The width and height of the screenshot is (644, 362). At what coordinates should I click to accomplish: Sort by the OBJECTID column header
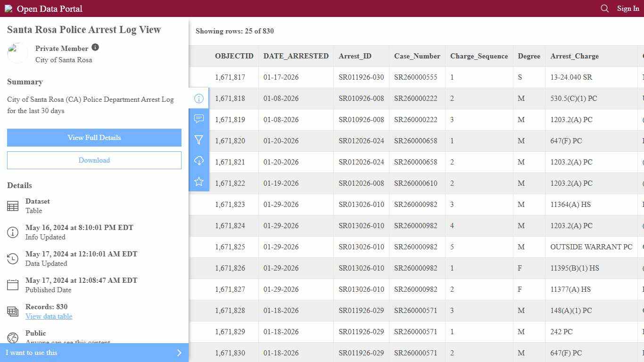point(234,56)
